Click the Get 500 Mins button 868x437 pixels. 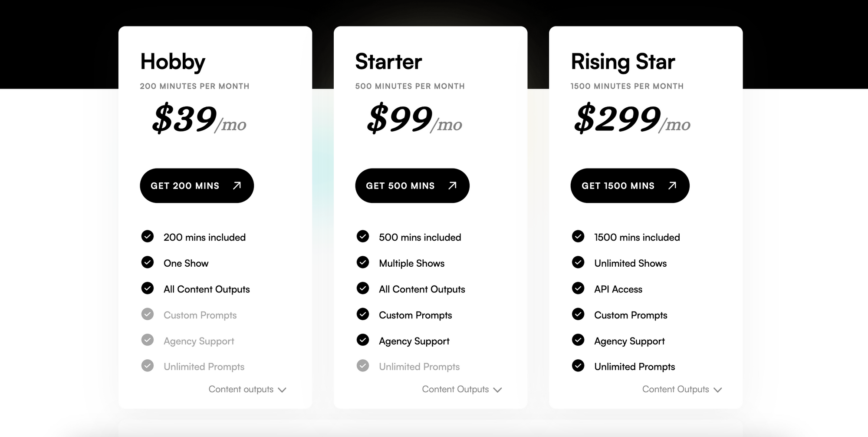[x=412, y=185]
